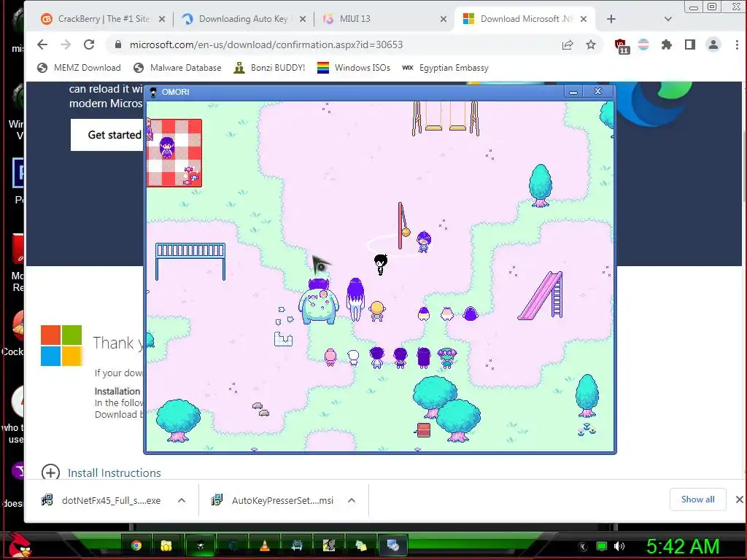Image resolution: width=747 pixels, height=560 pixels.
Task: Open the Egyptian Embassy bookmark
Action: point(446,68)
